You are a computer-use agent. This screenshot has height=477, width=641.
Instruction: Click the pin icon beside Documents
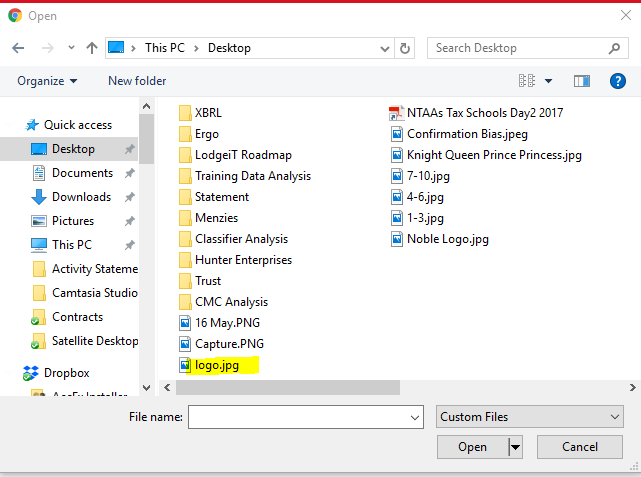(130, 173)
